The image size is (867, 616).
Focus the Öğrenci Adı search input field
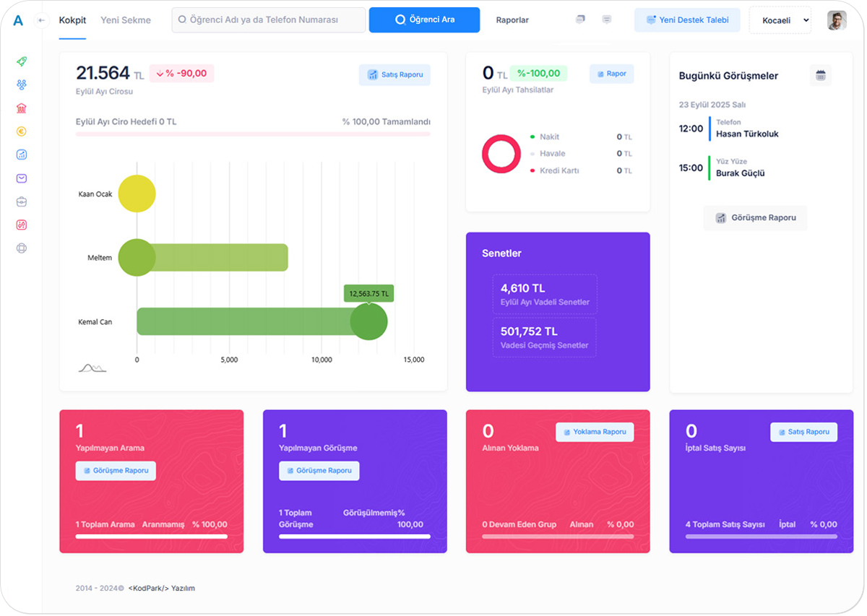coord(269,20)
